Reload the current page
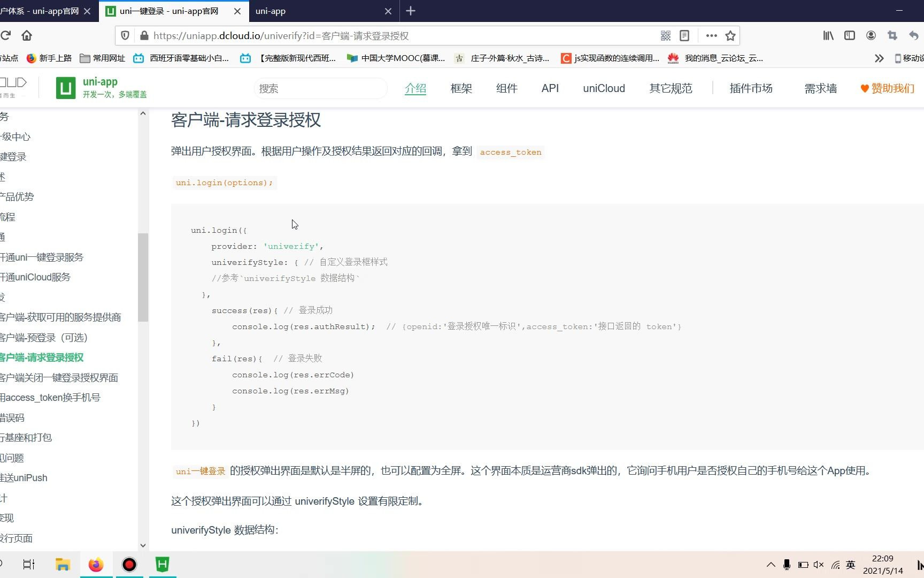Screen dimensions: 924x578 (x=6, y=35)
